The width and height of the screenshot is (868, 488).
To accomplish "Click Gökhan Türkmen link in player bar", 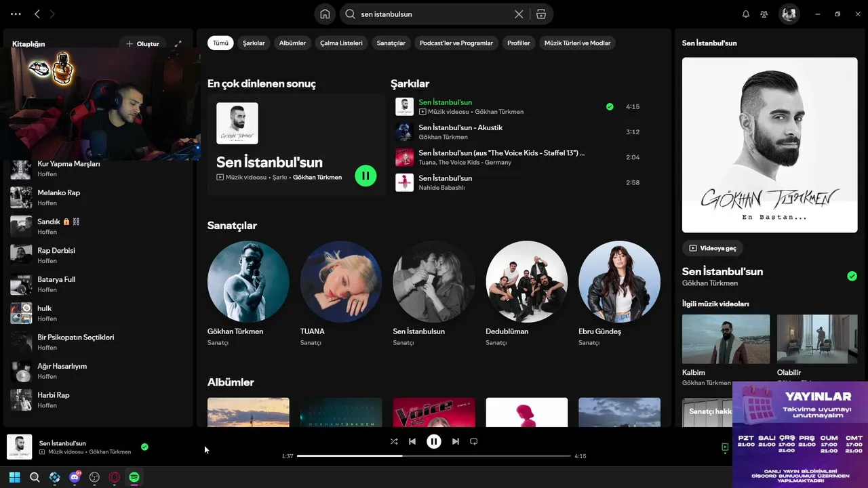I will (x=110, y=451).
